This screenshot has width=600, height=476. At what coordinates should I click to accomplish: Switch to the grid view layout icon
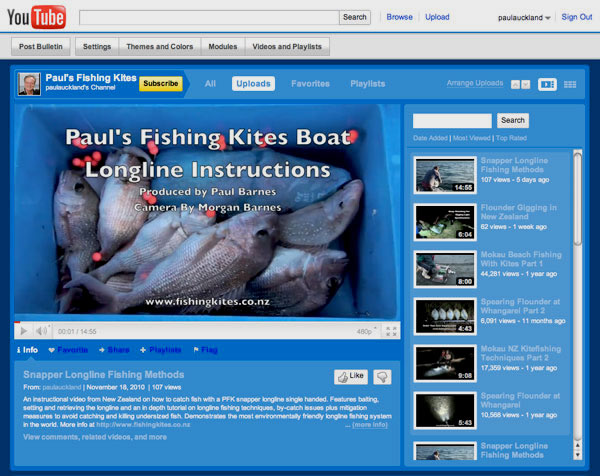pyautogui.click(x=570, y=84)
